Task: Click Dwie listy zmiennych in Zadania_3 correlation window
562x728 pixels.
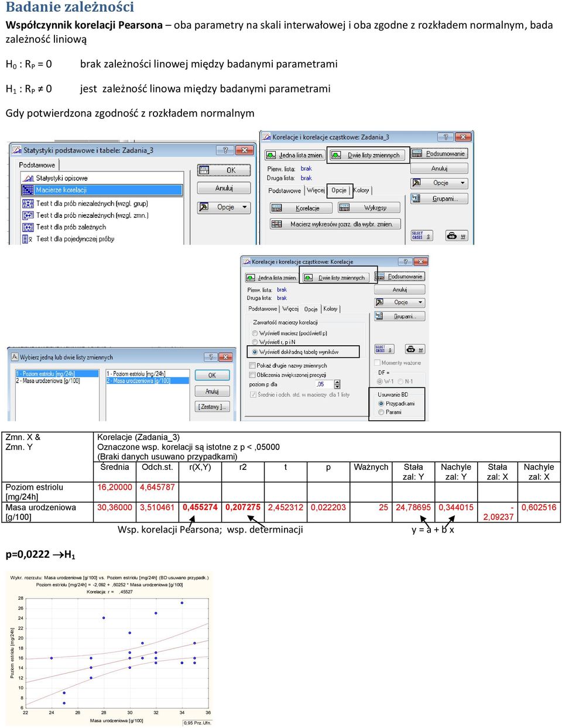Action: click(x=368, y=155)
